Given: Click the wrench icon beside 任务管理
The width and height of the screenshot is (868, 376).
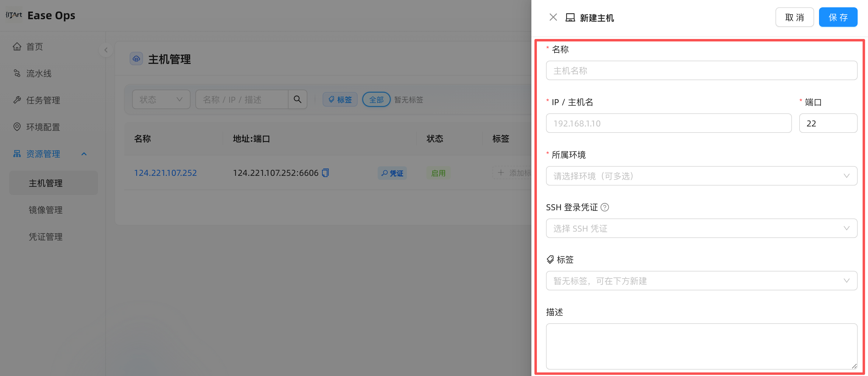Looking at the screenshot, I should (x=17, y=100).
